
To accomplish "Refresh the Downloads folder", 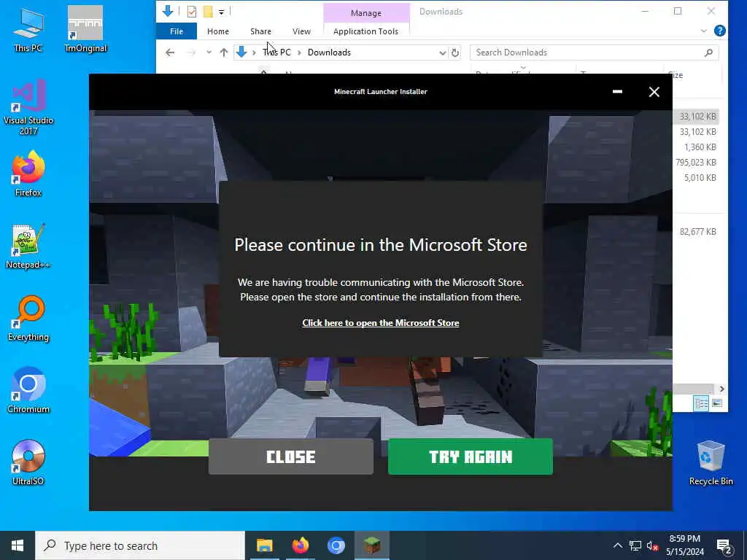I will (455, 52).
